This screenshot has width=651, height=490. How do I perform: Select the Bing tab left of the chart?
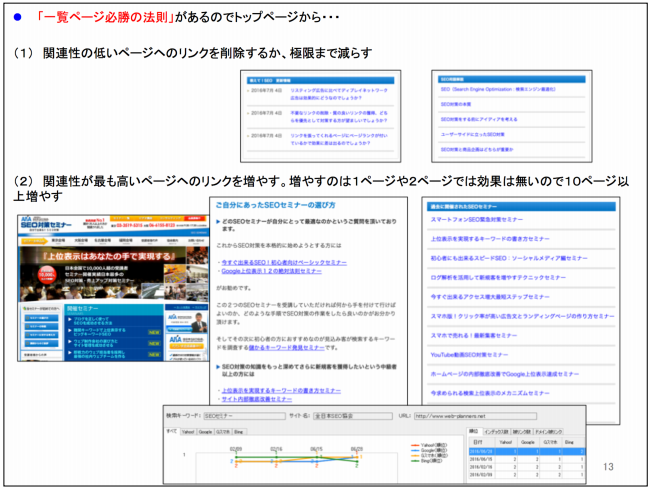click(x=238, y=432)
